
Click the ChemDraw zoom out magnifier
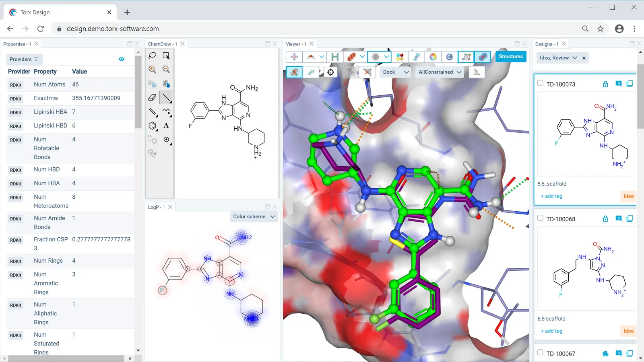[x=166, y=70]
